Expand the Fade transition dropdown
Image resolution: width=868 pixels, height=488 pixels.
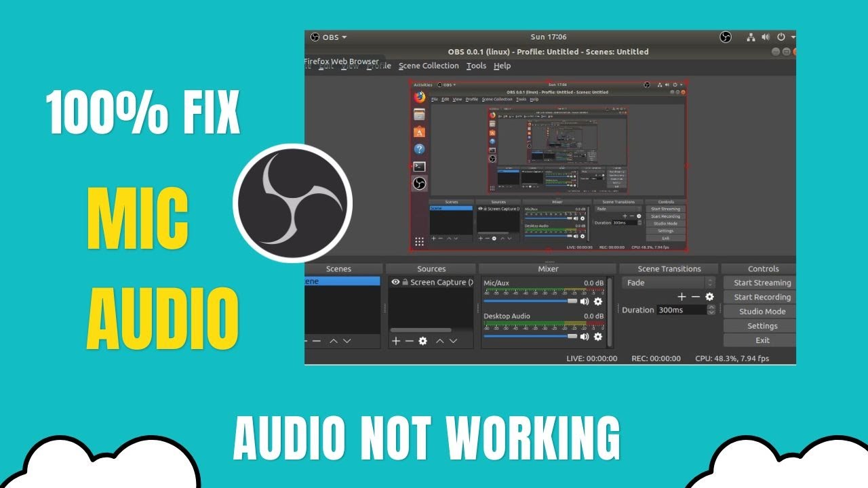tap(669, 283)
